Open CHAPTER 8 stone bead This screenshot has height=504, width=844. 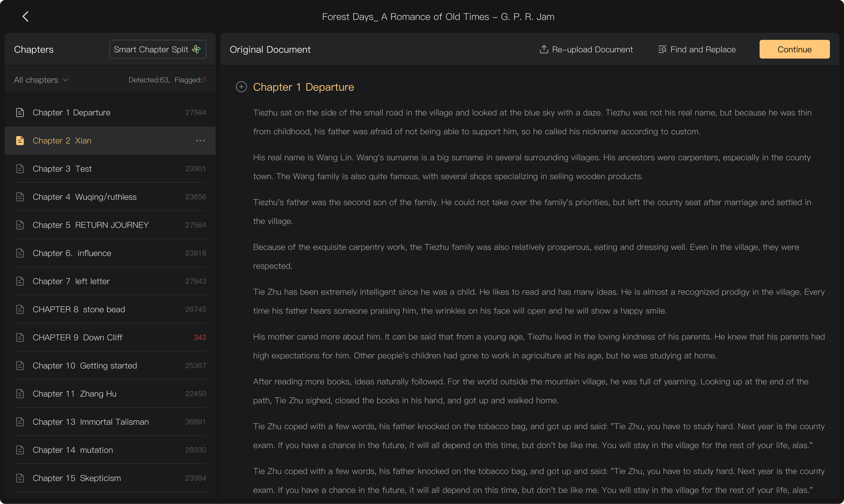(x=110, y=309)
